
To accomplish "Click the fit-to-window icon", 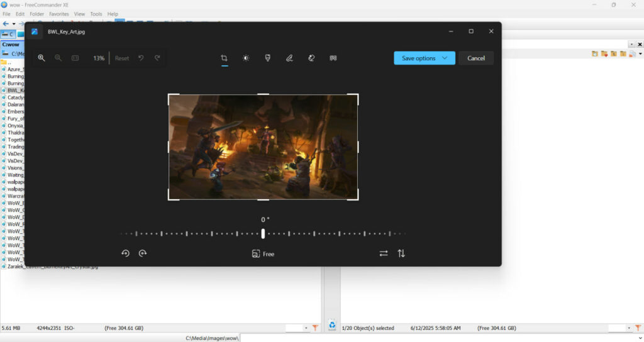I will pos(75,58).
